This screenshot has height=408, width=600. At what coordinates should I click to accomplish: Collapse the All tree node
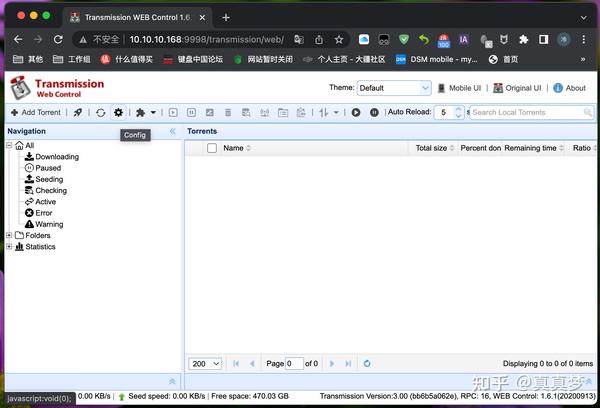point(9,145)
